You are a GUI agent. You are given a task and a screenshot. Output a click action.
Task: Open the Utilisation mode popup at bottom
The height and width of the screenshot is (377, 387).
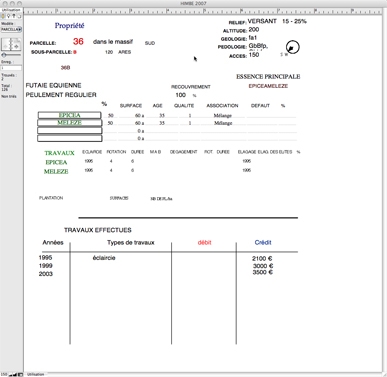[35, 374]
